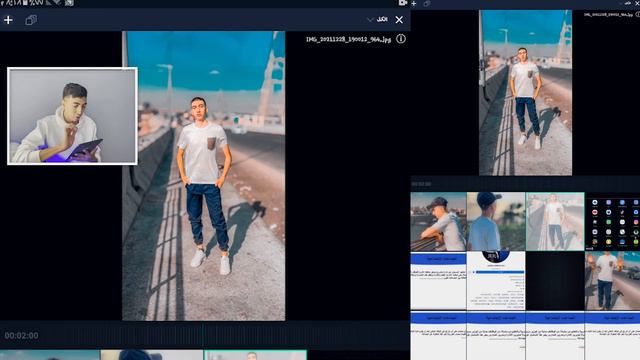This screenshot has width=640, height=360.
Task: Click the stacked-squares icon beside the plus
Action: [x=31, y=20]
